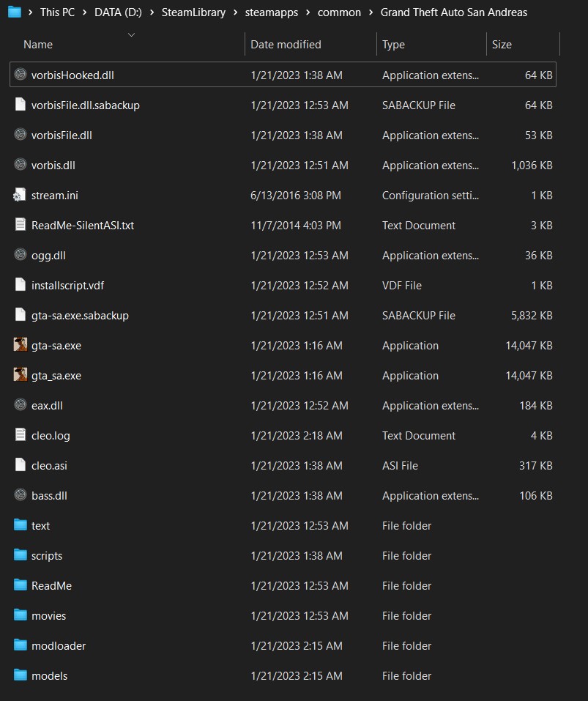The width and height of the screenshot is (588, 701).
Task: Expand chevron after SteamLibrary breadcrumb
Action: point(236,12)
